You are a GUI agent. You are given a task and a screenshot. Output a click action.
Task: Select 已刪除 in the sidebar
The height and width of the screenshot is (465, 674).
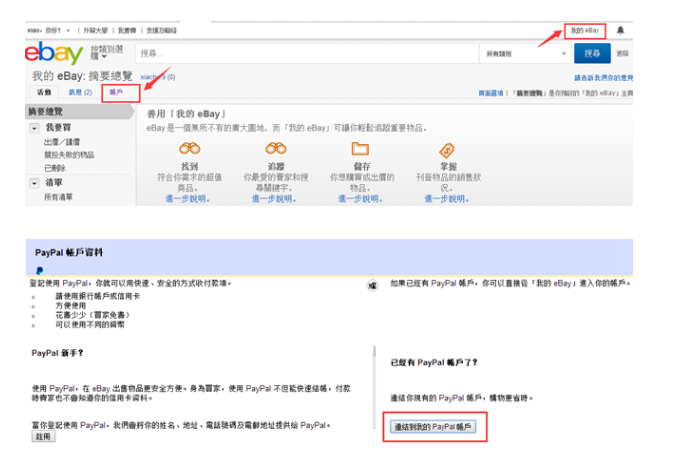pyautogui.click(x=55, y=168)
